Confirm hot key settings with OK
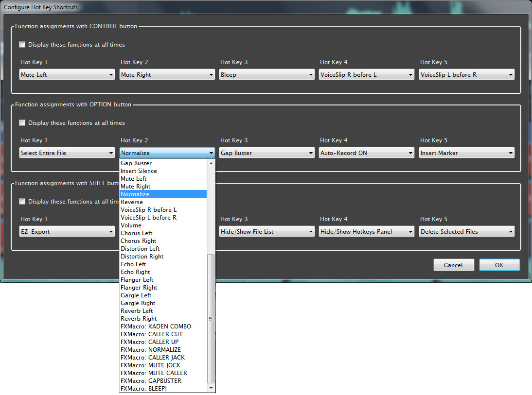532x395 pixels. tap(499, 265)
